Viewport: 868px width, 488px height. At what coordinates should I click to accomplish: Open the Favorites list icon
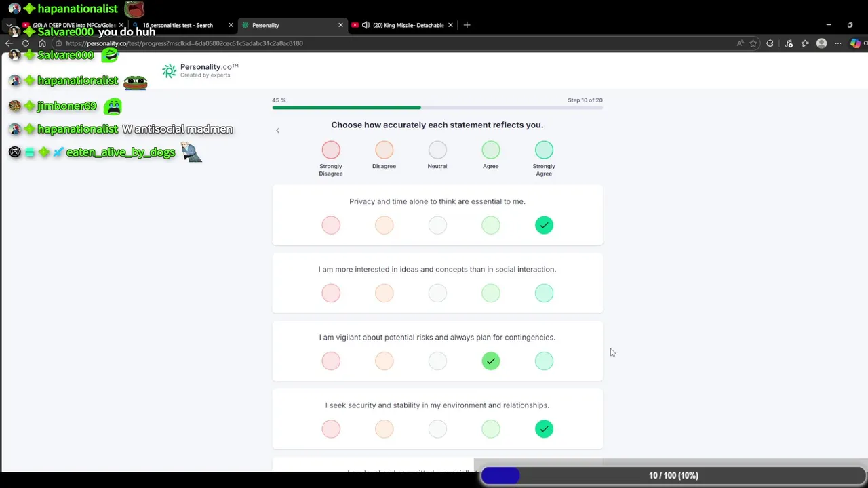coord(805,43)
